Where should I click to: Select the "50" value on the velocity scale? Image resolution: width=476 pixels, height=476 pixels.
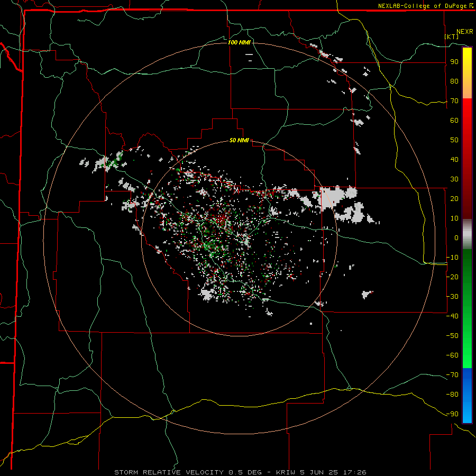click(454, 140)
